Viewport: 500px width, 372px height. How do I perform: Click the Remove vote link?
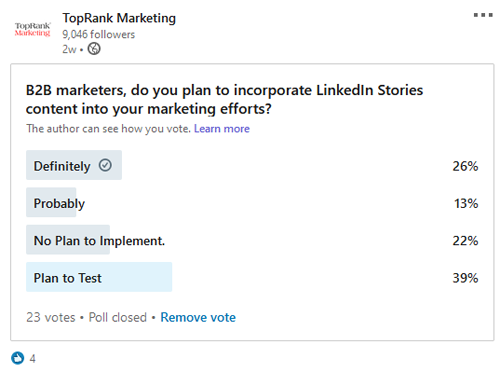[x=198, y=317]
